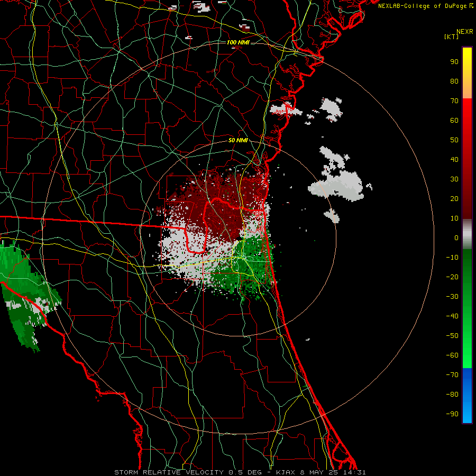The width and height of the screenshot is (476, 476).
Task: Click the -30 value on velocity scale
Action: 452,297
